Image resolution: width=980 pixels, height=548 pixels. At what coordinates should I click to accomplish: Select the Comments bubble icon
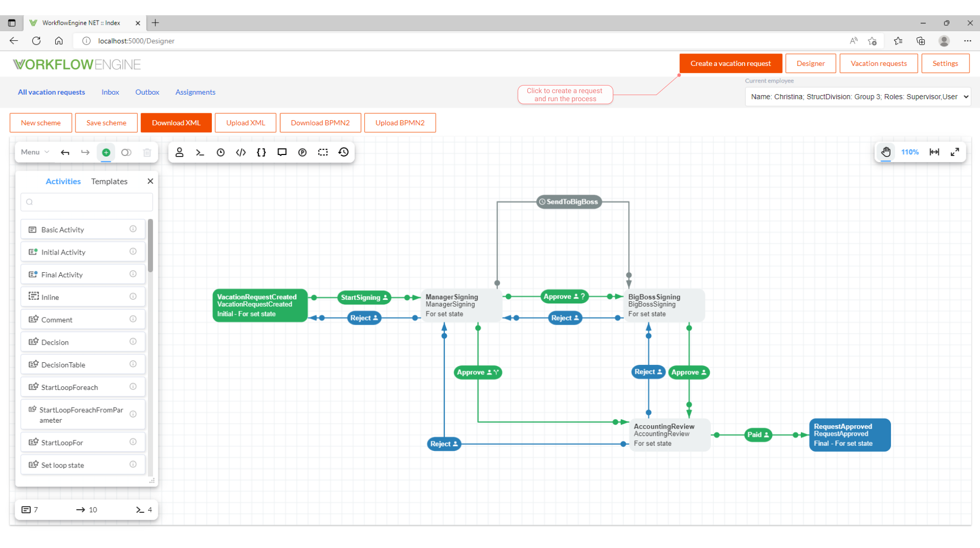282,152
